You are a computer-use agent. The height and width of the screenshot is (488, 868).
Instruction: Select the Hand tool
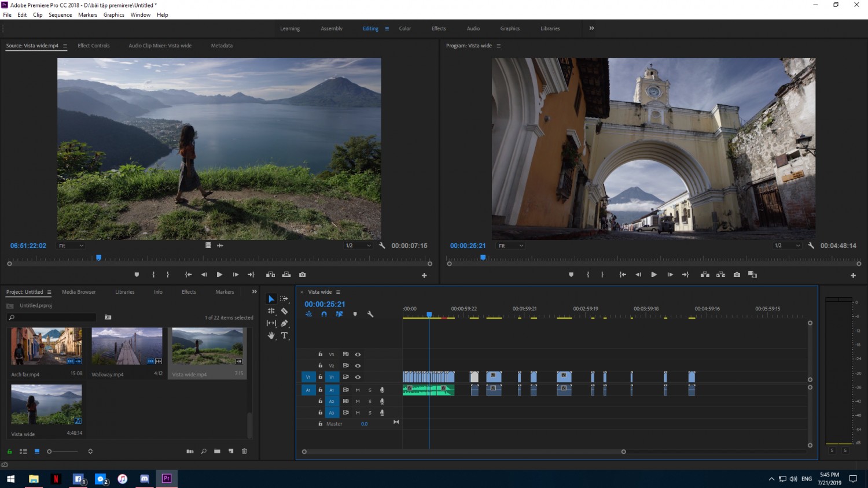(x=271, y=335)
